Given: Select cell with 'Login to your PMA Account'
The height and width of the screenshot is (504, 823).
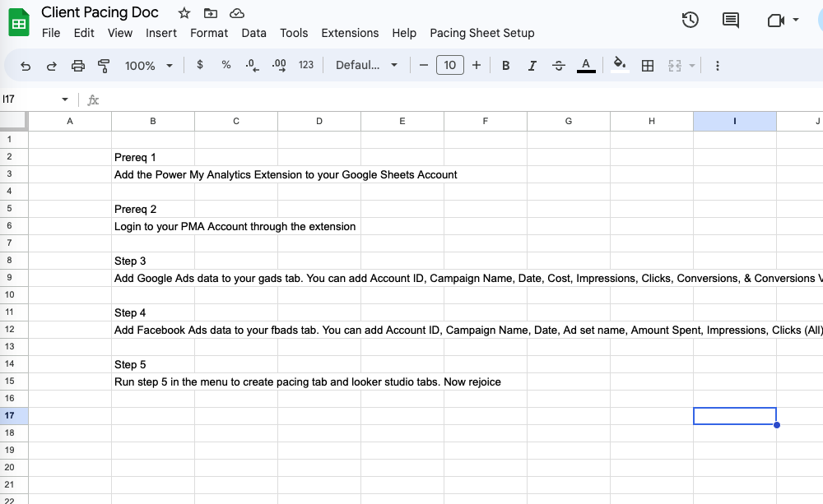Looking at the screenshot, I should 235,226.
